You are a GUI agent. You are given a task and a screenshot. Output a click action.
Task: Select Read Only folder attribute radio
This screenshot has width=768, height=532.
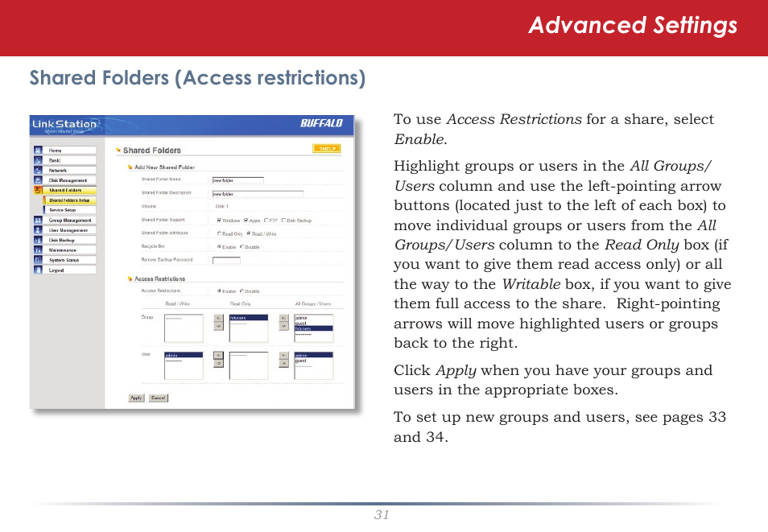coord(220,233)
